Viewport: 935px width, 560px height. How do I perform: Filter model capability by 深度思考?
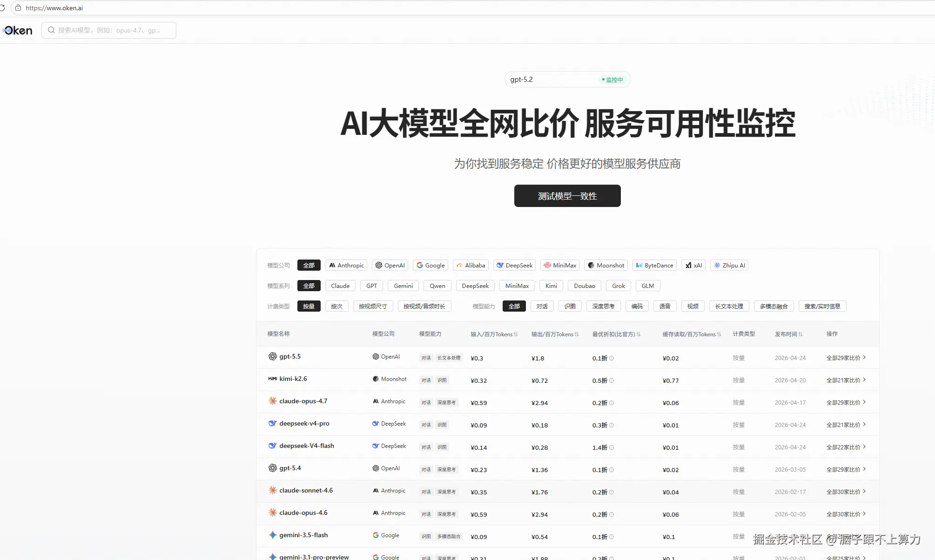point(604,306)
